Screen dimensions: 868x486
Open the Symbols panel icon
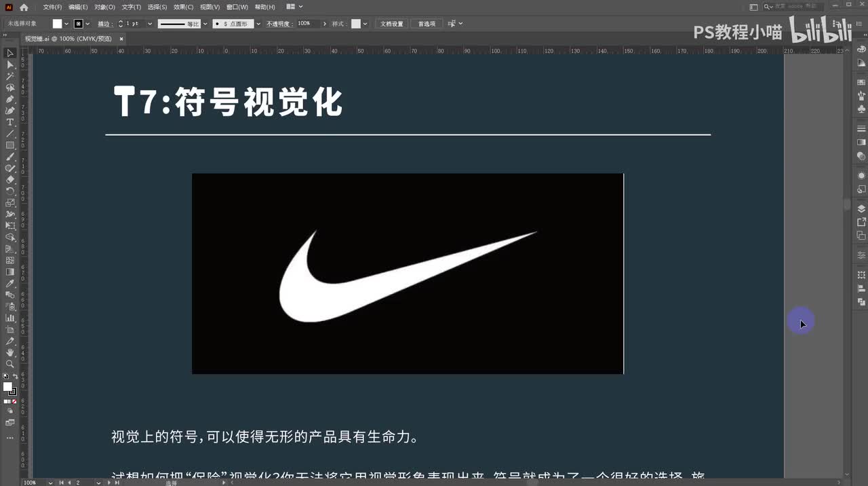coord(861,109)
